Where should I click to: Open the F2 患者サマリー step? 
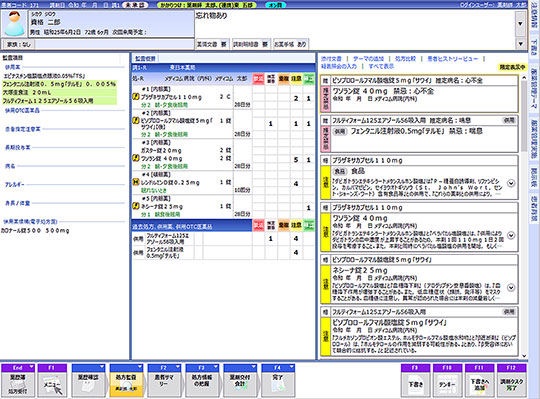(x=164, y=381)
